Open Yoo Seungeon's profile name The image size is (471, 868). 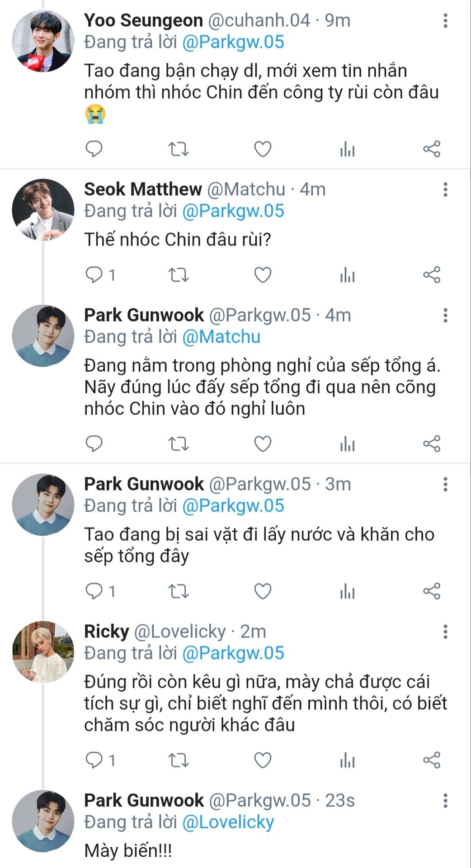coord(143,20)
